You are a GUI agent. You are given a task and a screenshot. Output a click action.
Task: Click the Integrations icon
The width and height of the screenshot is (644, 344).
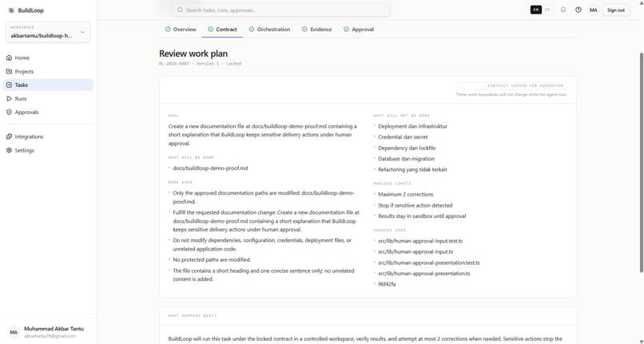[9, 136]
